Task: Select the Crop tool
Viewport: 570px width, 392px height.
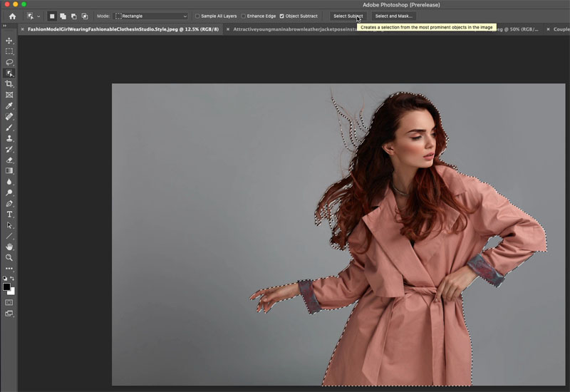Action: [x=9, y=84]
